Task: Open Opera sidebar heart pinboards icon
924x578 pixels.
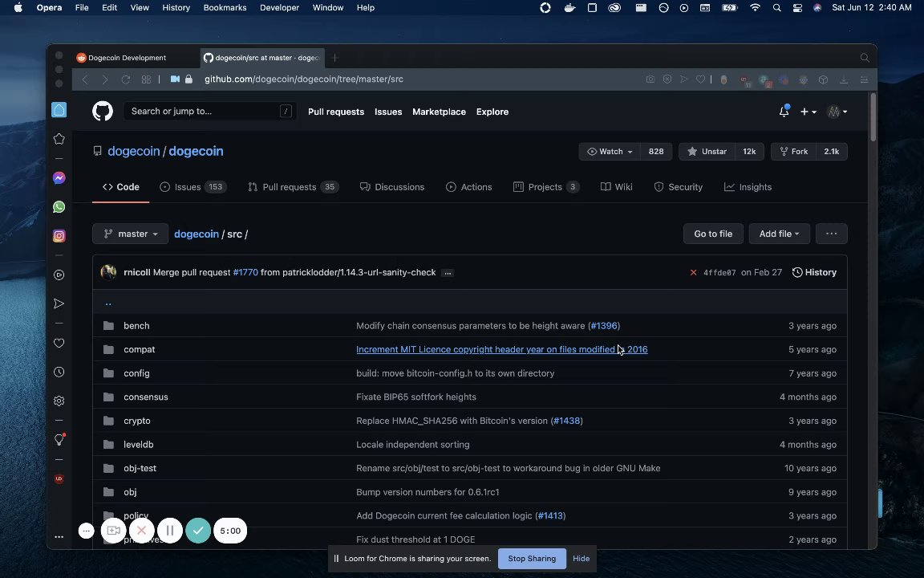Action: (59, 344)
